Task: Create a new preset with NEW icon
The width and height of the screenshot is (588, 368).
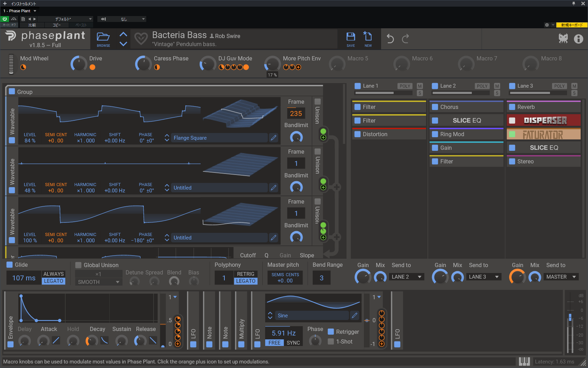Action: 368,36
